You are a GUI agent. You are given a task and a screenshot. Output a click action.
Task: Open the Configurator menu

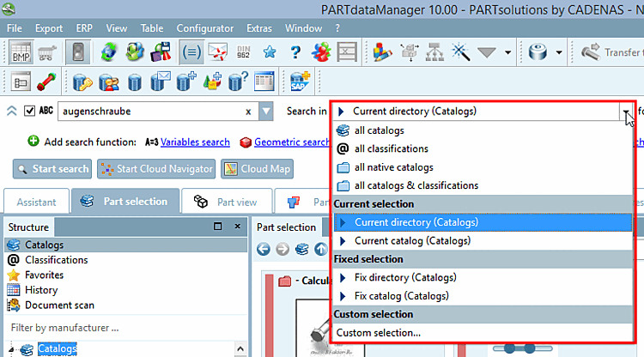tap(205, 28)
